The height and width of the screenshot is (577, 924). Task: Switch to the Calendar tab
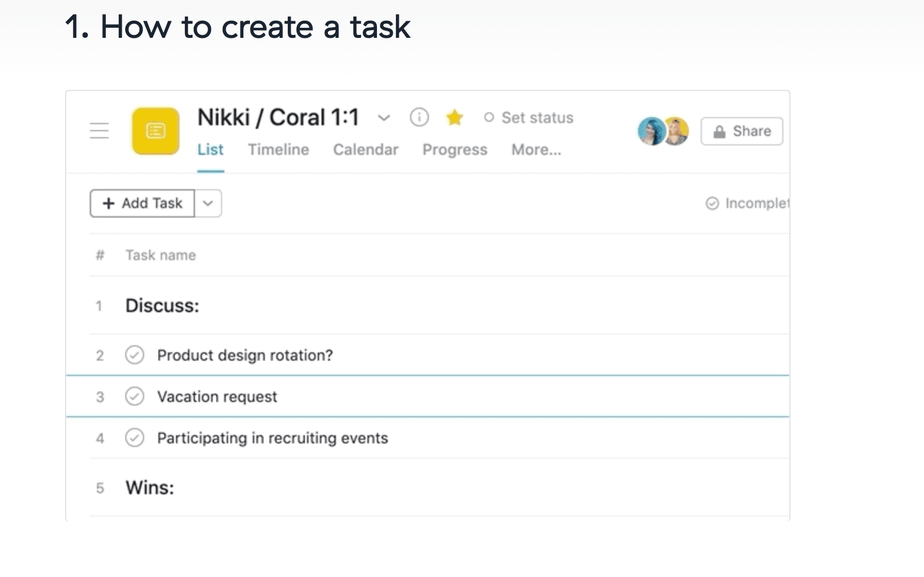366,150
